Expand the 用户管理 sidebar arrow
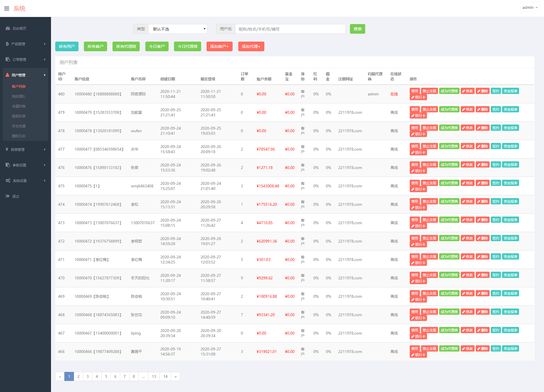The height and width of the screenshot is (392, 544). (x=44, y=75)
